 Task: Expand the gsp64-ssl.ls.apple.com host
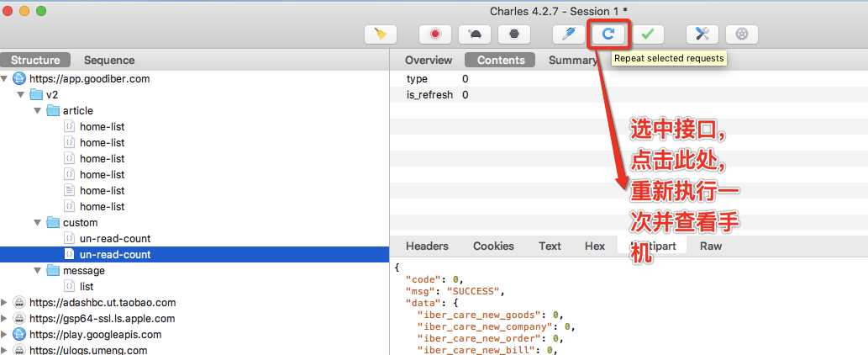[5, 319]
